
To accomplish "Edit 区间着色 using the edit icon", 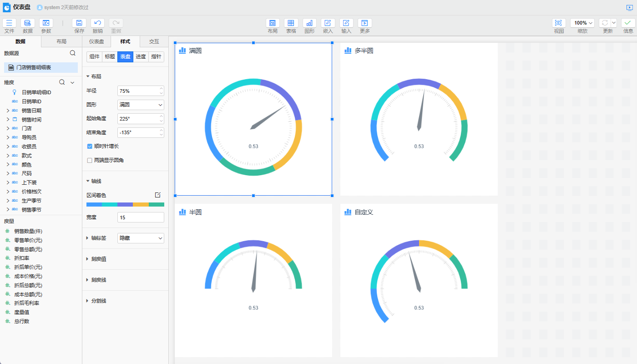I will pyautogui.click(x=158, y=195).
